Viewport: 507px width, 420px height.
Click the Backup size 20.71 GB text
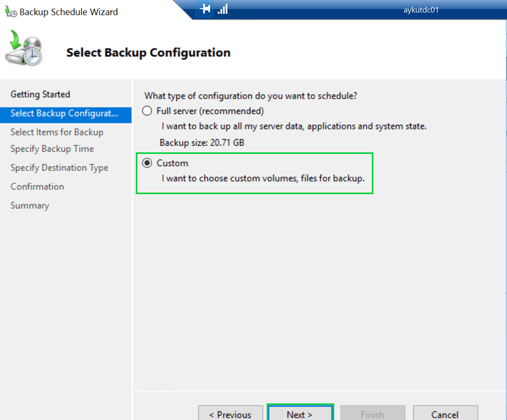coord(202,143)
